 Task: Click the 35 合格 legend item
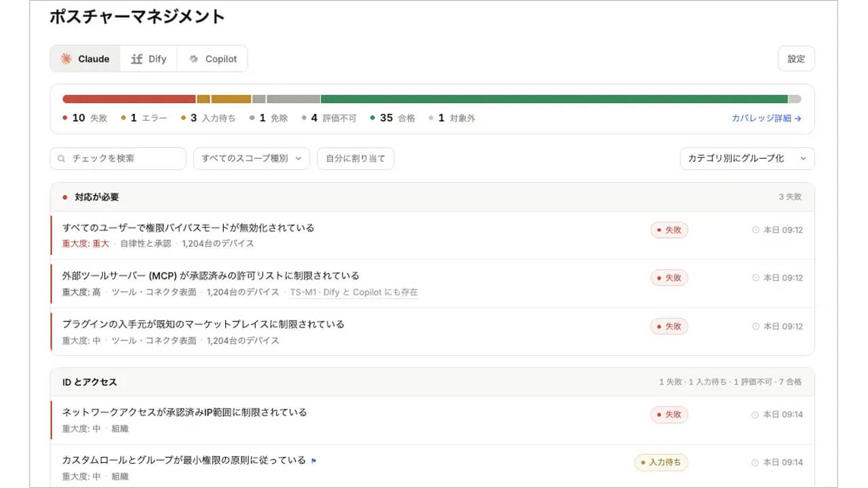pos(393,118)
